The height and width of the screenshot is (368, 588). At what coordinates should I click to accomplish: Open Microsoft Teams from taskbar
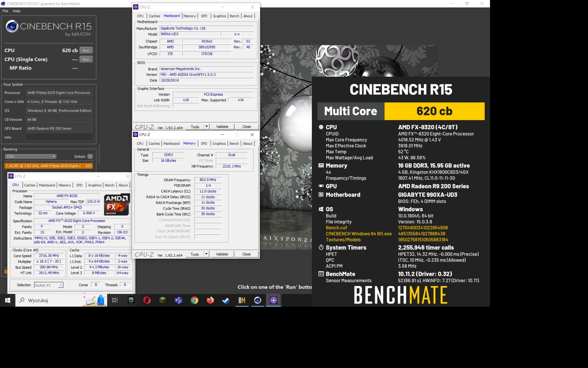pos(179,300)
